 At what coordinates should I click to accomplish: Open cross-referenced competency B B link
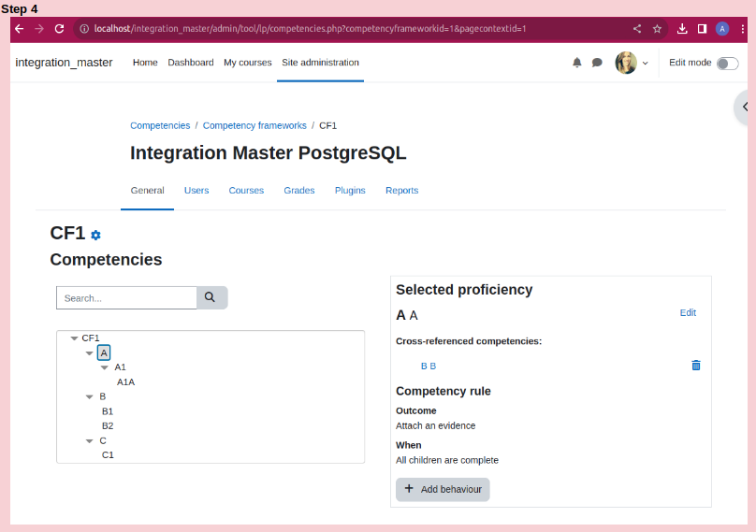point(429,367)
